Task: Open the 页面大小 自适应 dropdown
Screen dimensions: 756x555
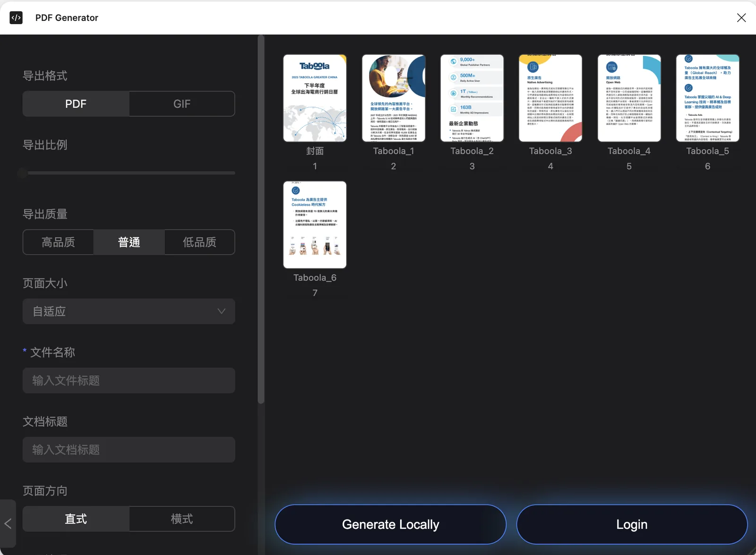Action: 129,312
